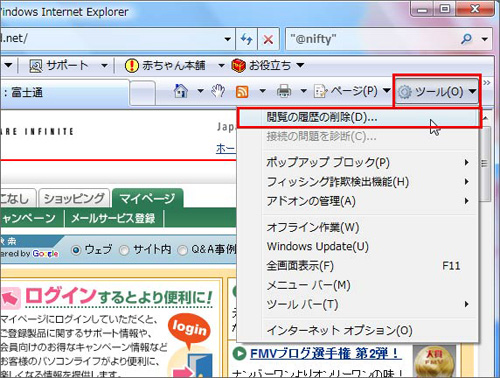Open the Print dropdown arrow
Screen dimensions: 500x378
click(304, 91)
